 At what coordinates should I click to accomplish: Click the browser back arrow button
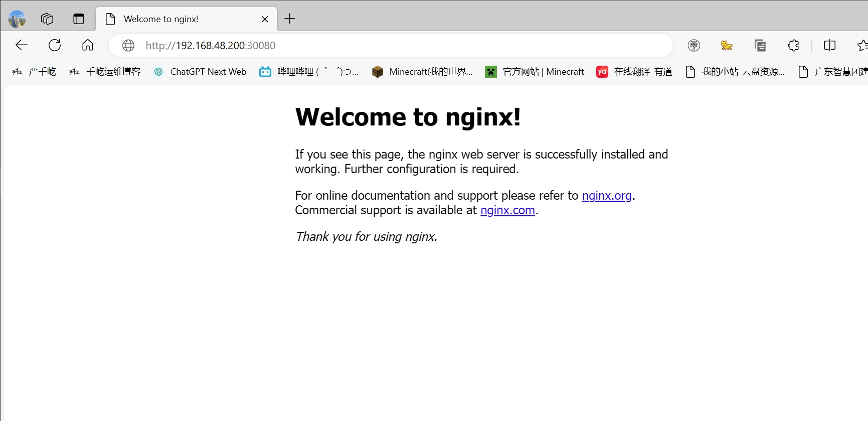coord(22,45)
